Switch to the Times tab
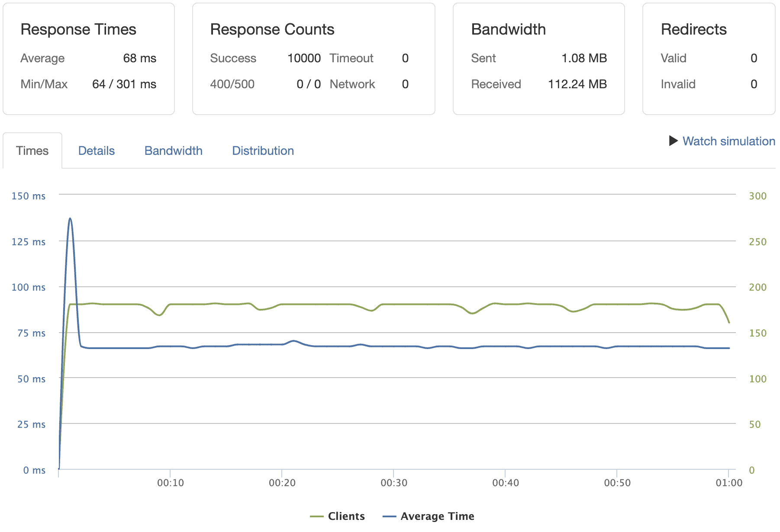This screenshot has height=532, width=780. [32, 151]
